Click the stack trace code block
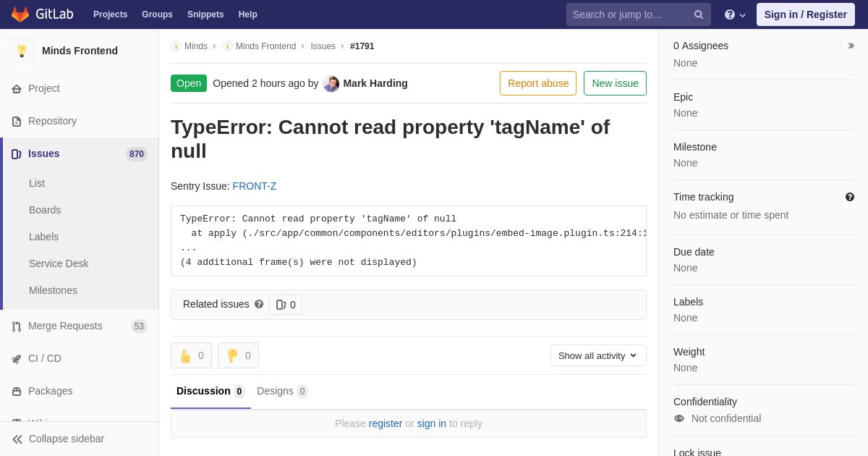Screen dimensions: 868x456 coord(409,241)
